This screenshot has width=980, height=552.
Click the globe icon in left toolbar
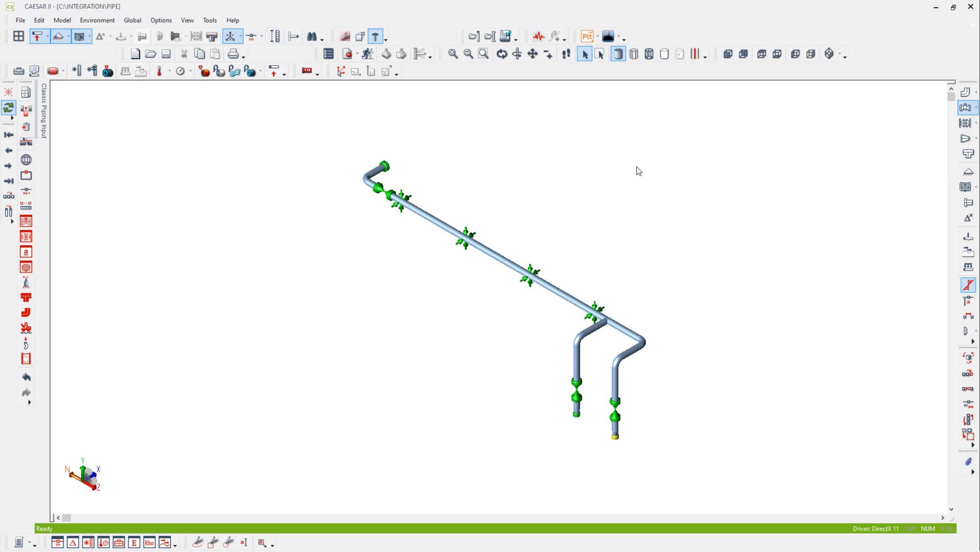pyautogui.click(x=26, y=160)
